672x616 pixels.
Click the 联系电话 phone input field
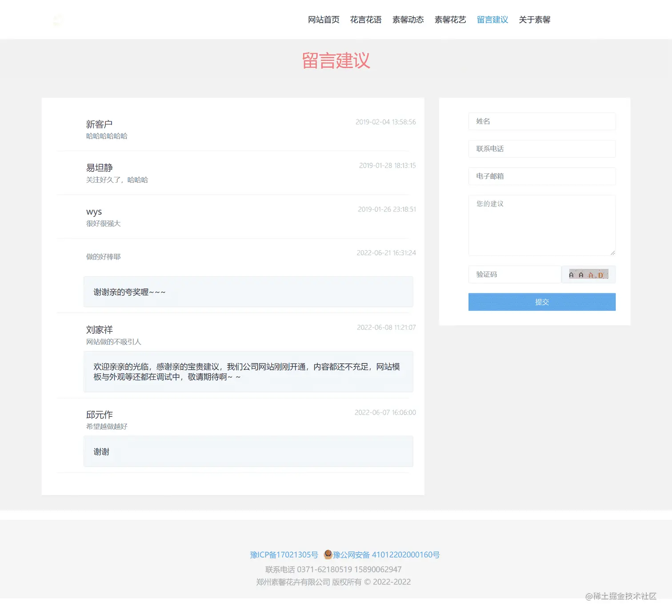pos(541,149)
